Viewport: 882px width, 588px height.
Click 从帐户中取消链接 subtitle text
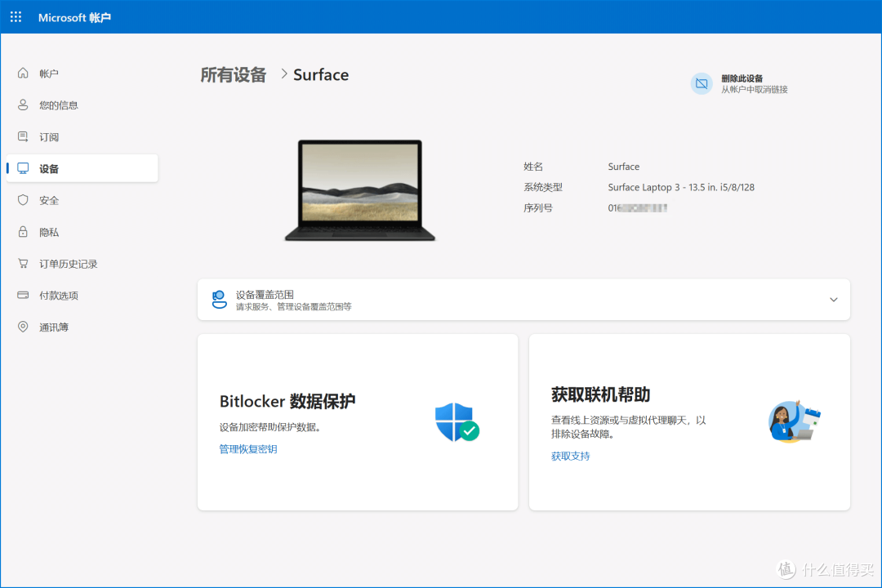pos(755,90)
